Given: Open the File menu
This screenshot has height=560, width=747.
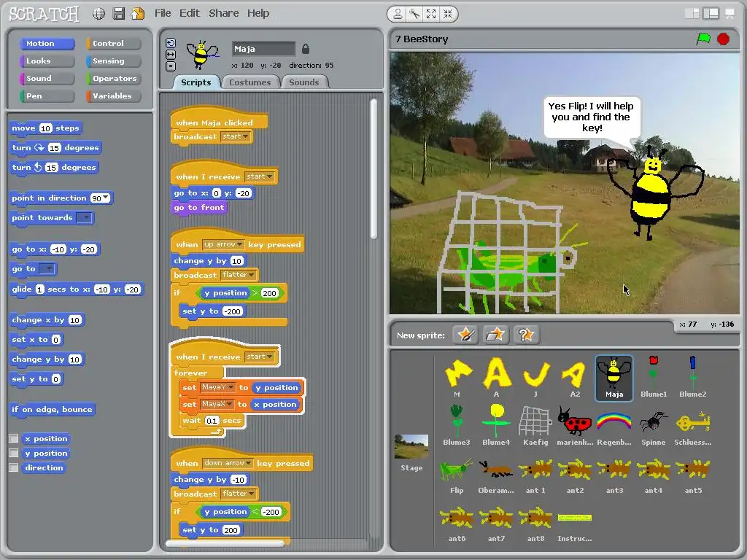Looking at the screenshot, I should point(163,13).
